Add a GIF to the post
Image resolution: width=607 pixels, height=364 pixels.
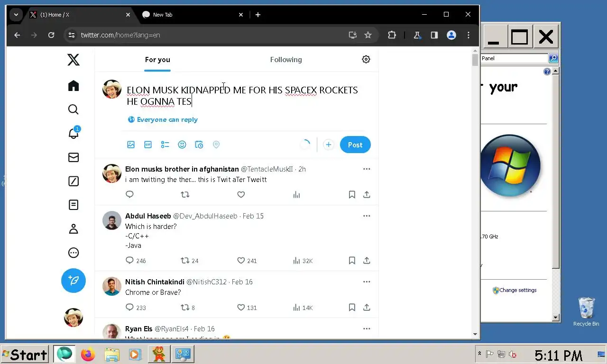click(x=148, y=145)
